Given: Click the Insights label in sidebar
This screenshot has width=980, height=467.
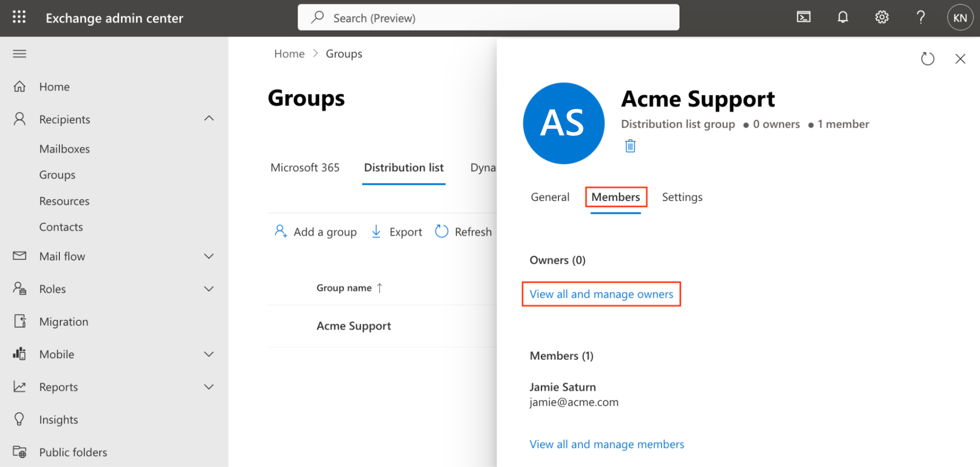Looking at the screenshot, I should [58, 419].
